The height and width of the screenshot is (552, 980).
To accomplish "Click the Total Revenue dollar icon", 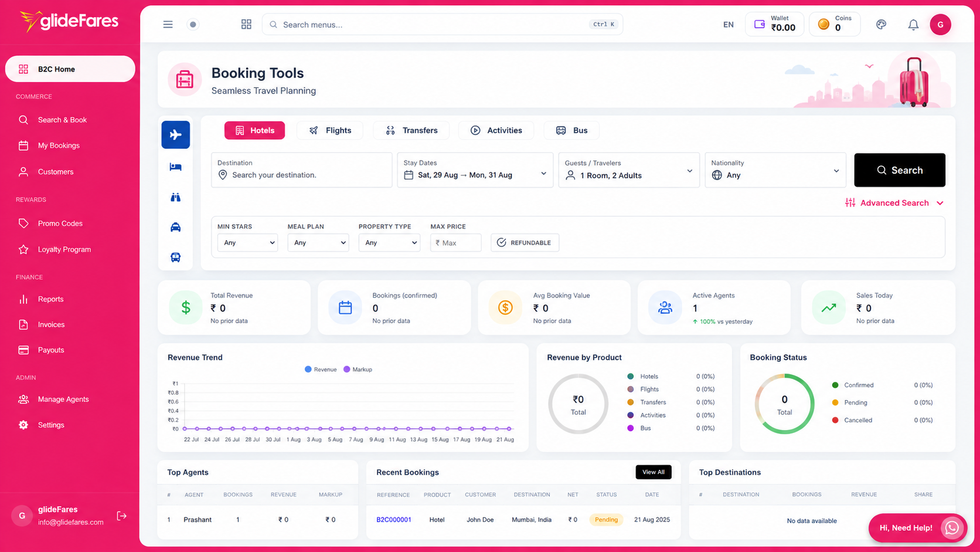I will [186, 307].
